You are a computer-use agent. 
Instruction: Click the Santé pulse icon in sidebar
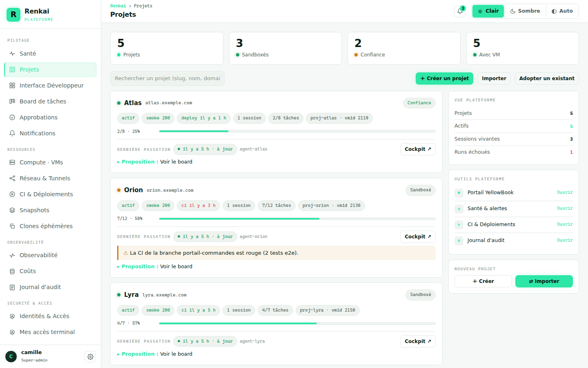pyautogui.click(x=12, y=54)
